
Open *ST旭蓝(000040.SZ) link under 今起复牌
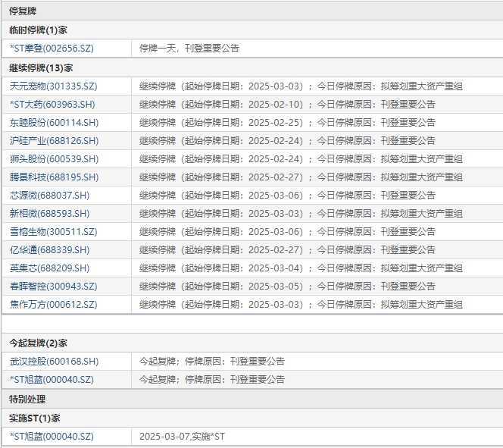click(x=52, y=380)
